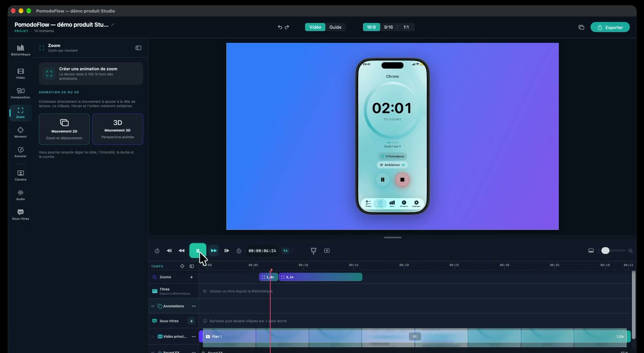The image size is (644, 353).
Task: Toggle the track header panel icon near TEMPS
Action: (x=192, y=266)
